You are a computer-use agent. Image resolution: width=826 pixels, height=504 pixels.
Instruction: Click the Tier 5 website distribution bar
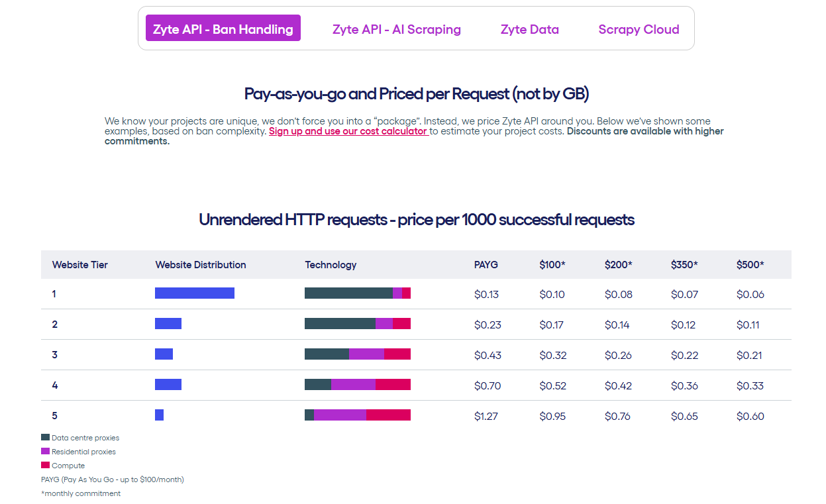159,415
